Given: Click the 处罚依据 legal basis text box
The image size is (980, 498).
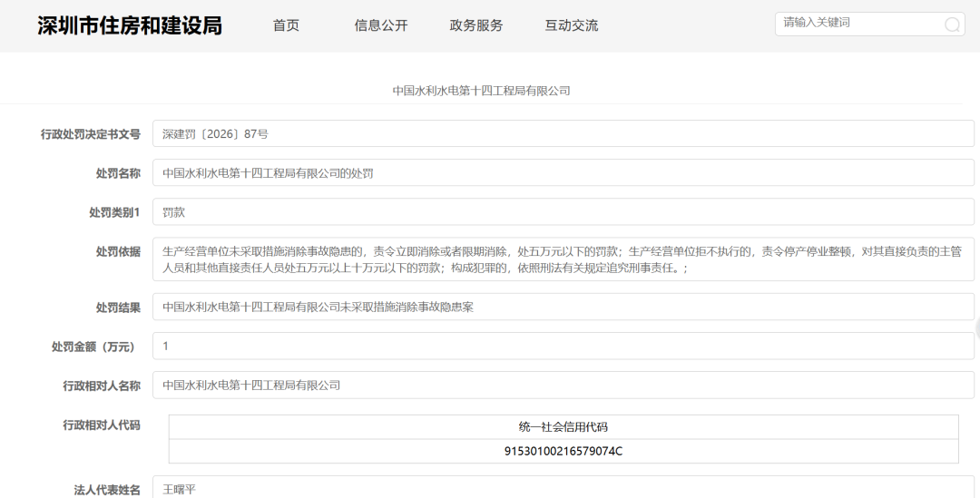Looking at the screenshot, I should point(563,259).
